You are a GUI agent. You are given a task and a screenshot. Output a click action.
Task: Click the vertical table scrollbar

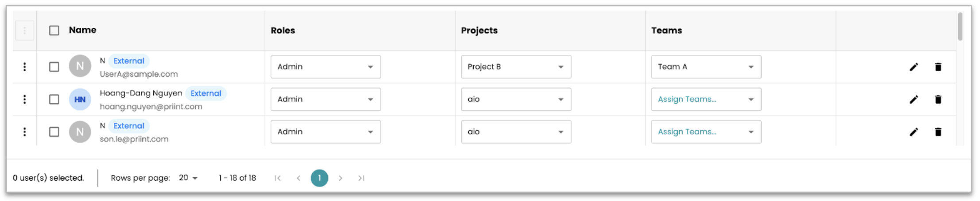960,27
